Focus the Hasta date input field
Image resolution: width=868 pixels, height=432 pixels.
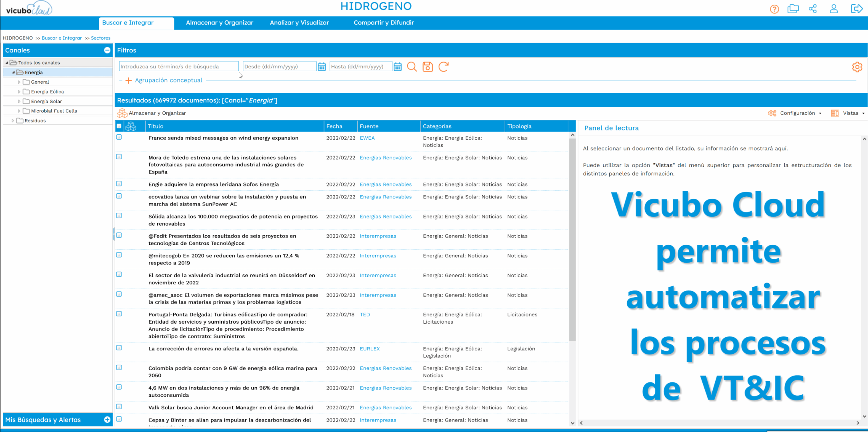(360, 66)
